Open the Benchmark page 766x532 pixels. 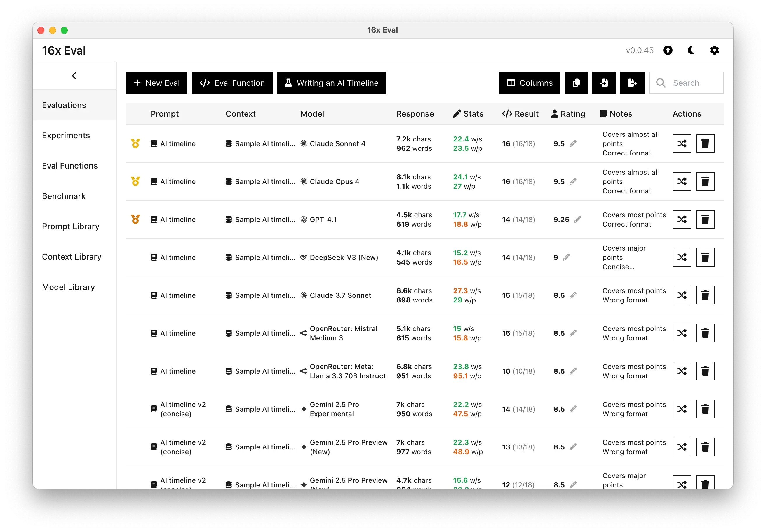74,196
